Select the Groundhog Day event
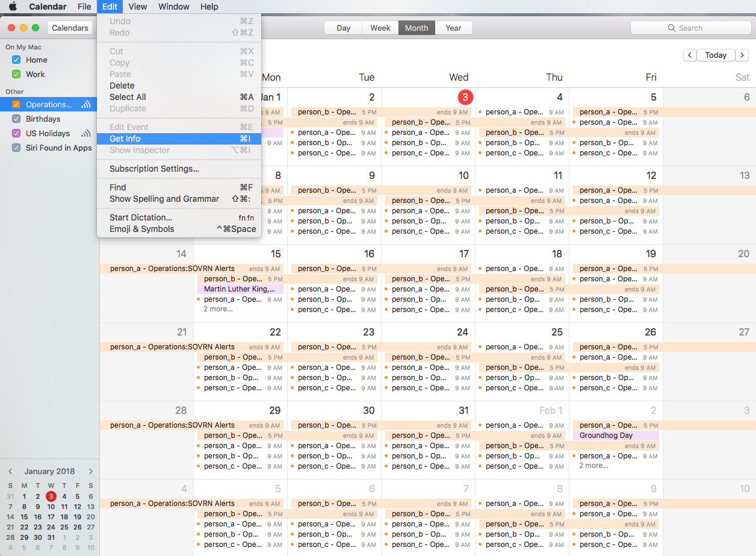The image size is (756, 556). pos(616,436)
